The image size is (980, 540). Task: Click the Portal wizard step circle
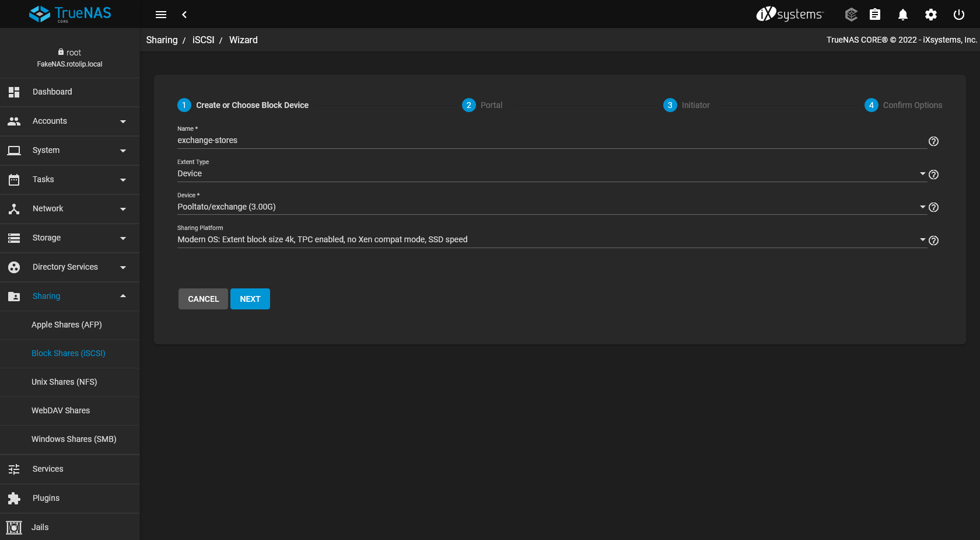(468, 105)
